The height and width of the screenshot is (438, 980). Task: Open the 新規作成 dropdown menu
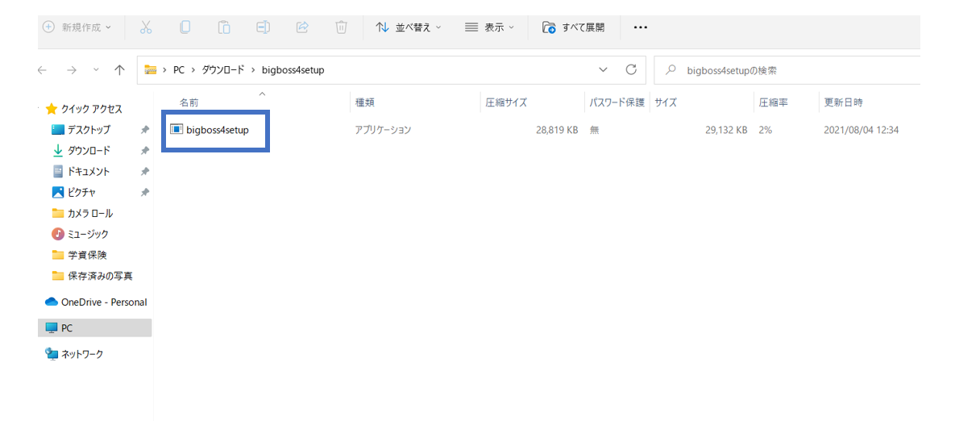point(77,27)
